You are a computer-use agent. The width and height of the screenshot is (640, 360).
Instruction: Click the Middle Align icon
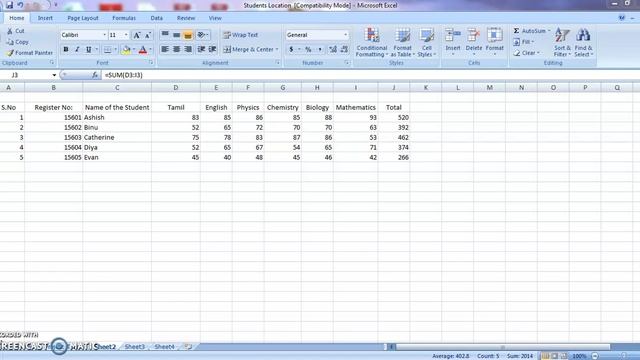176,35
